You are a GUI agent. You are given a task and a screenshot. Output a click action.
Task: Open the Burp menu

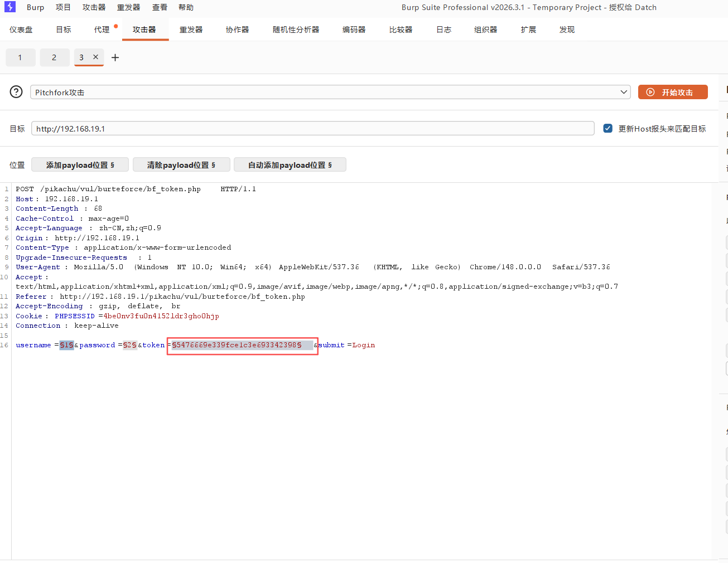click(35, 7)
